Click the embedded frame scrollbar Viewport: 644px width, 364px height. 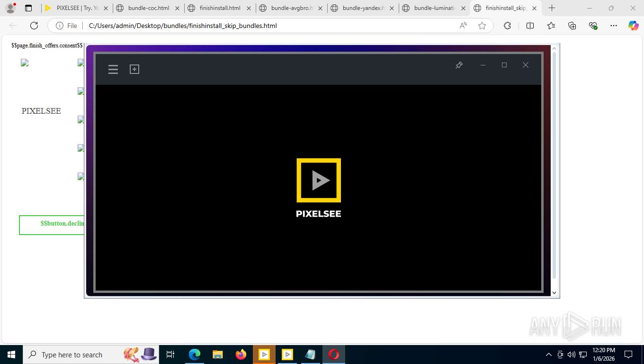coord(555,165)
